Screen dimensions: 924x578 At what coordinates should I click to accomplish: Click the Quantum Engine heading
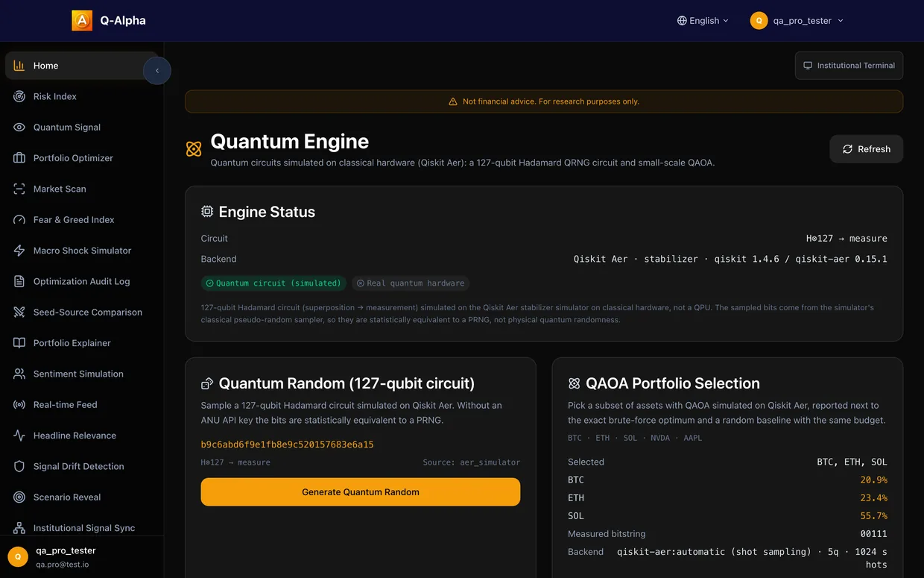290,141
